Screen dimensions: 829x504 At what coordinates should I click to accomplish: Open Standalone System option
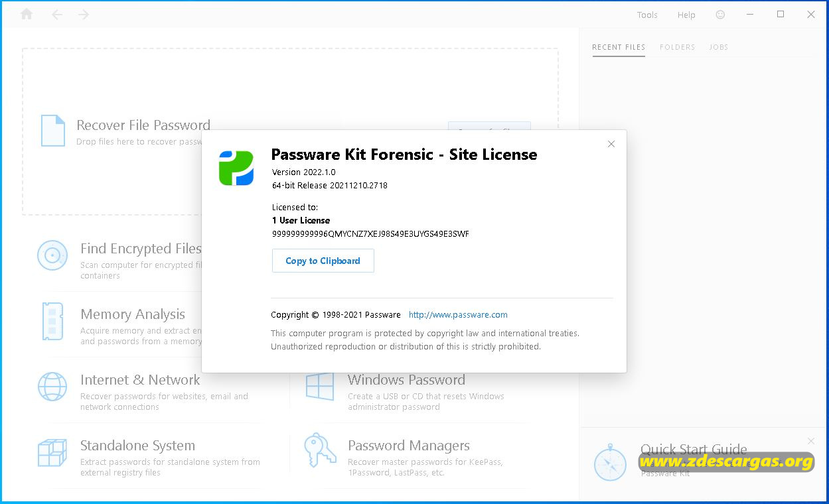point(137,446)
